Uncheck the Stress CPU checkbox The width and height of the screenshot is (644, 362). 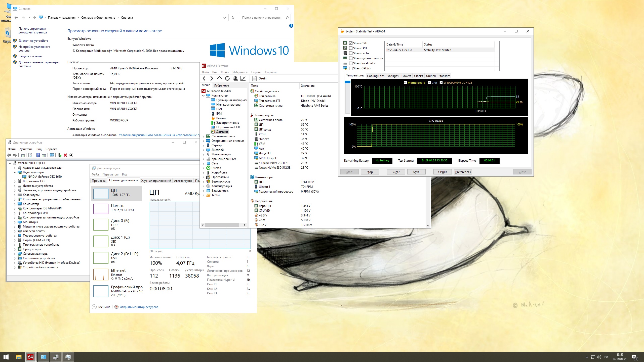(351, 43)
